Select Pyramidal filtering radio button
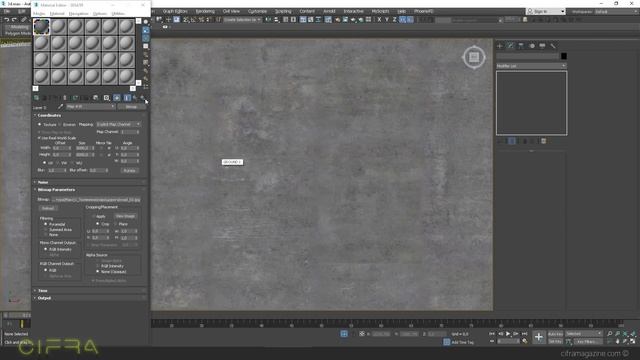640x360 pixels. [45, 224]
